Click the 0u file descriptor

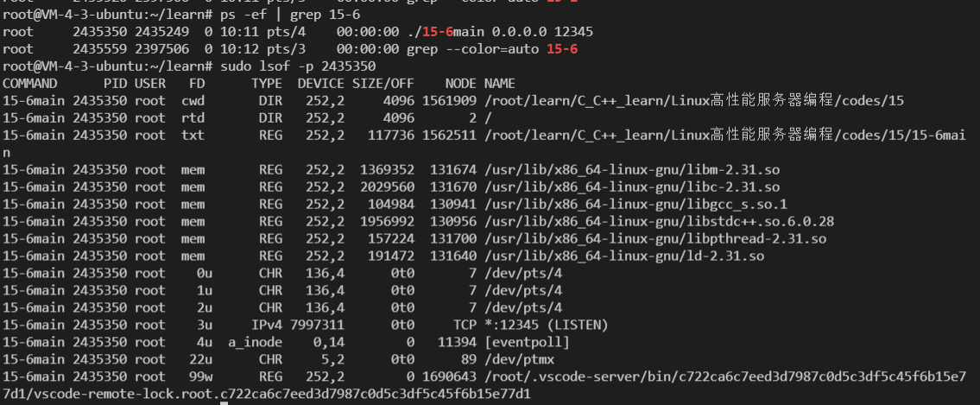(x=205, y=273)
